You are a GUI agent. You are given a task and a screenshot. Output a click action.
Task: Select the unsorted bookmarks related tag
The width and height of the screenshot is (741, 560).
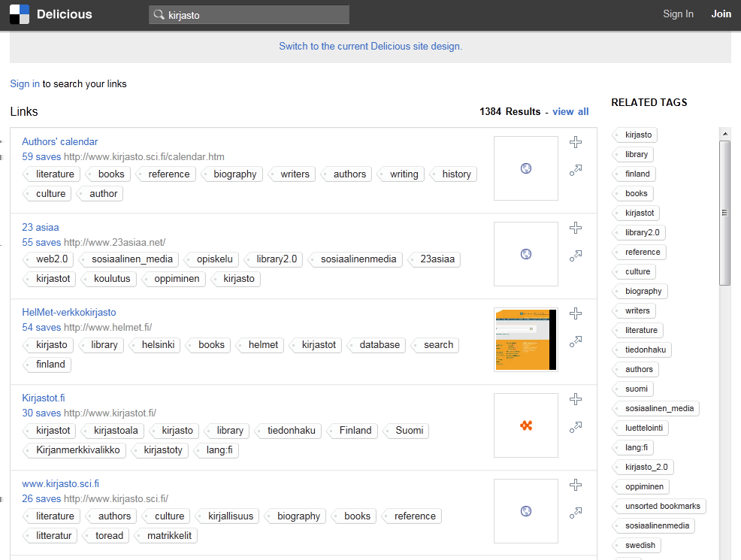pos(660,506)
